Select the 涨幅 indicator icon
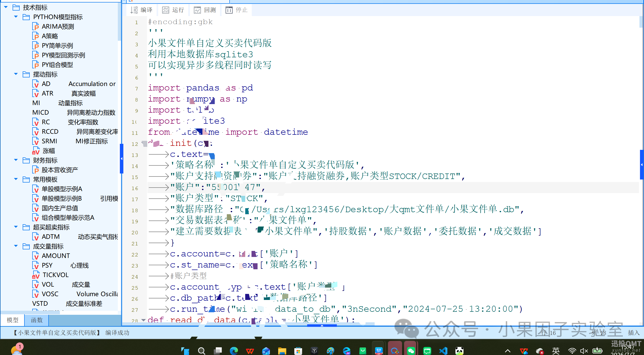 36,151
